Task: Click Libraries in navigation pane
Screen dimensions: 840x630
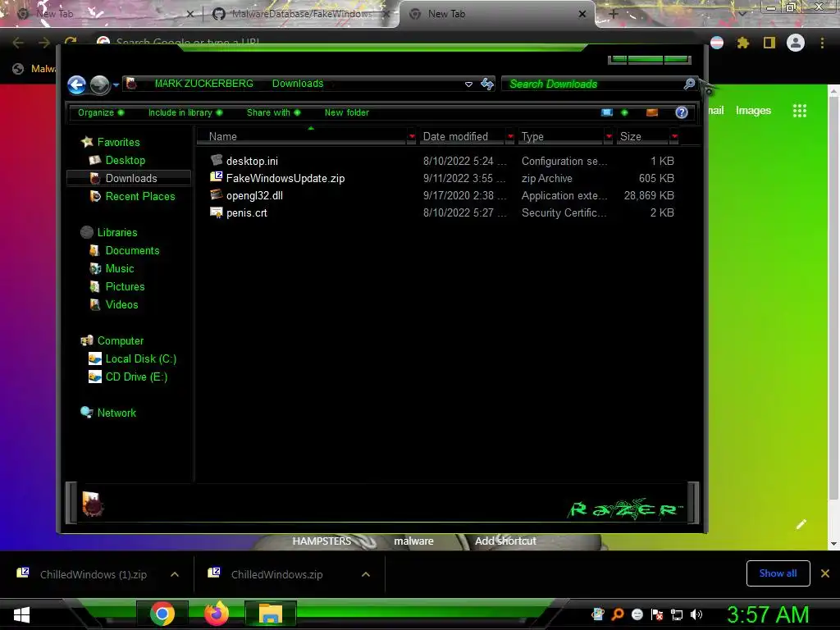Action: tap(117, 232)
